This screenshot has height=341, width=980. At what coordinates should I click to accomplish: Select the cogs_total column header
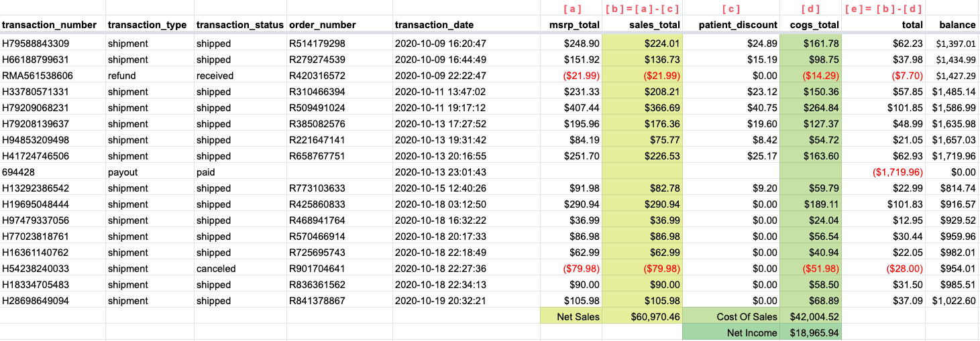click(x=810, y=25)
